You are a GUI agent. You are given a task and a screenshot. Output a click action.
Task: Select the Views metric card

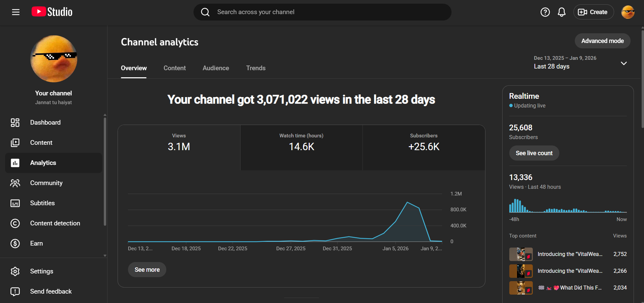click(179, 147)
